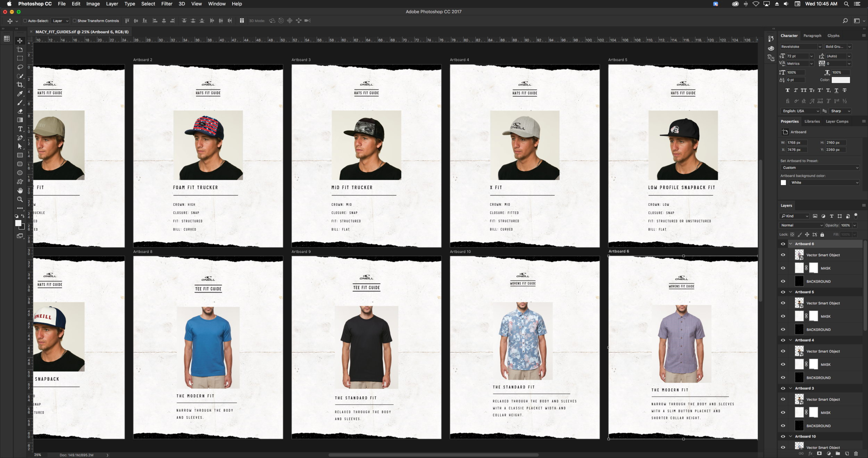The image size is (868, 458).
Task: Collapse the Artboard 6 layer group
Action: pos(791,244)
